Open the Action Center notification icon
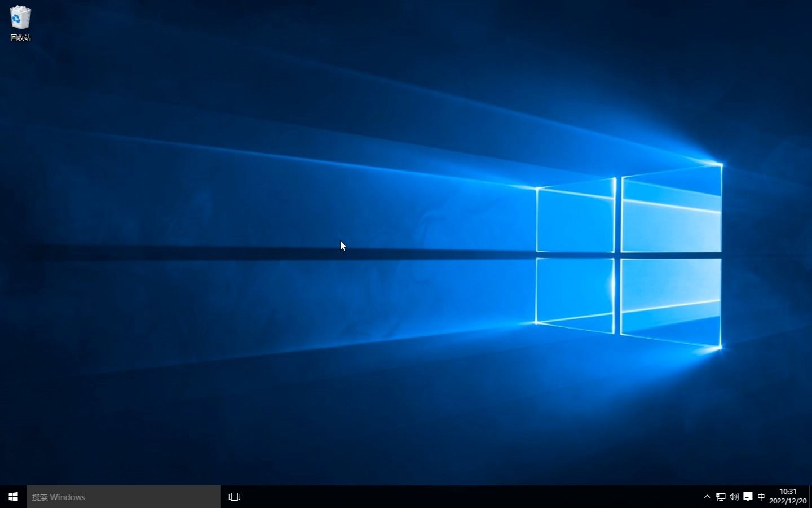The height and width of the screenshot is (508, 812). (748, 497)
